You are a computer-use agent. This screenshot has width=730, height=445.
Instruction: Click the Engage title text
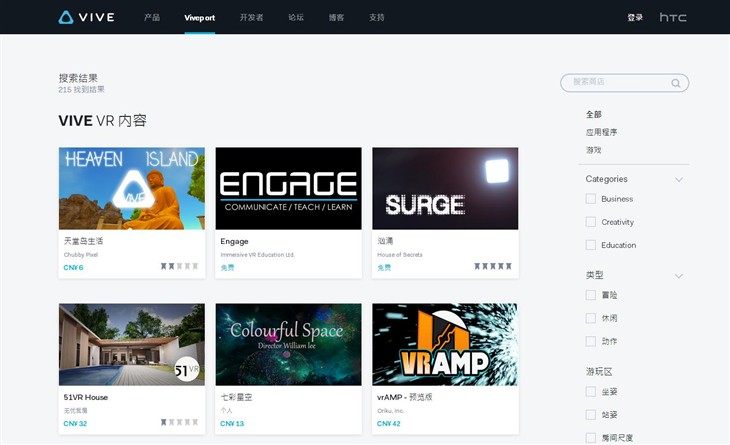(234, 242)
